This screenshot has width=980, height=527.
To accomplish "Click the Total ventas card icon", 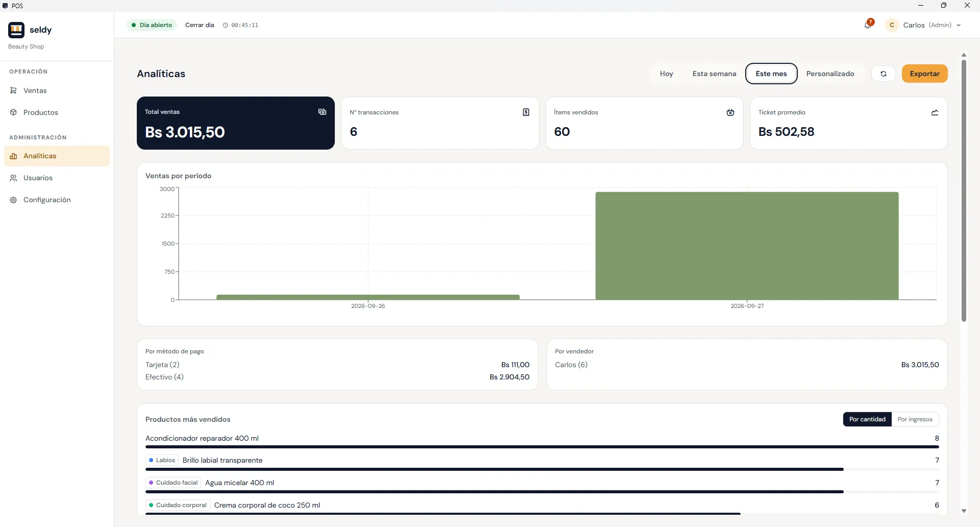I will point(322,112).
